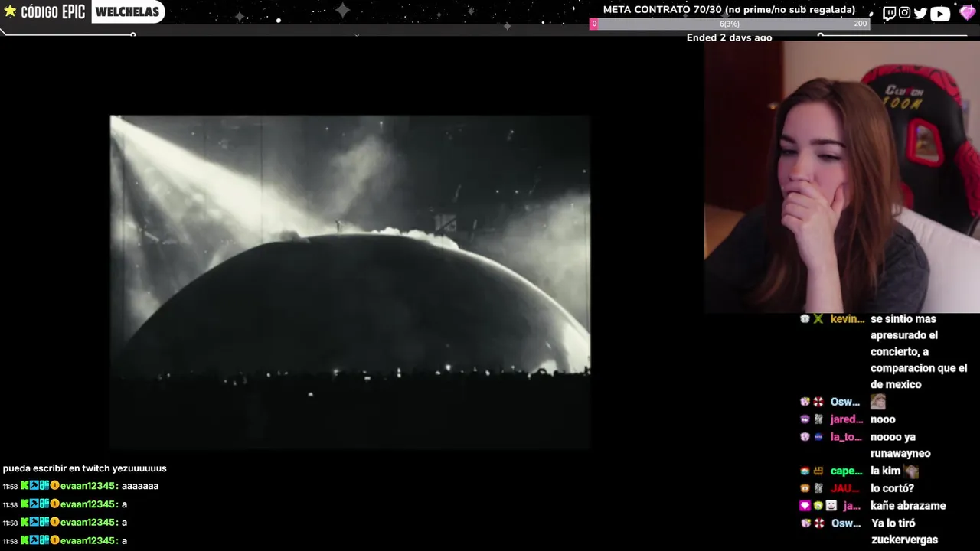Image resolution: width=980 pixels, height=551 pixels.
Task: Click username ja... with 'kañe abrazame' message
Action: [851, 506]
